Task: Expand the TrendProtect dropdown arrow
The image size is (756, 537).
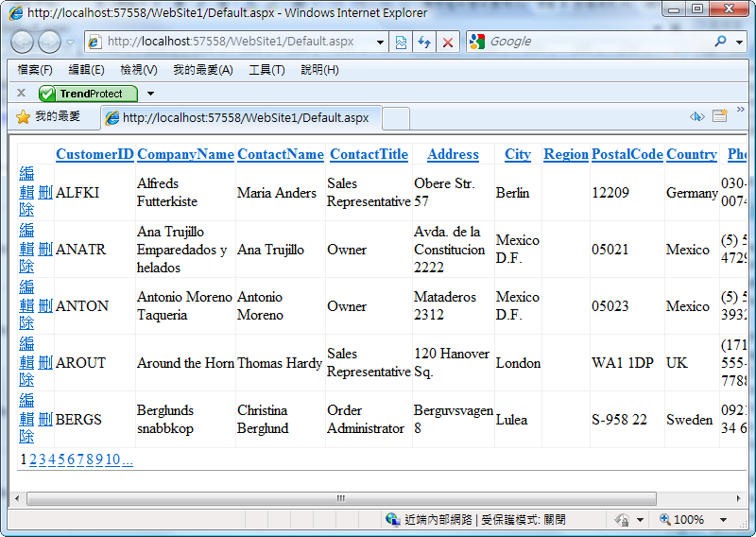Action: pyautogui.click(x=150, y=94)
